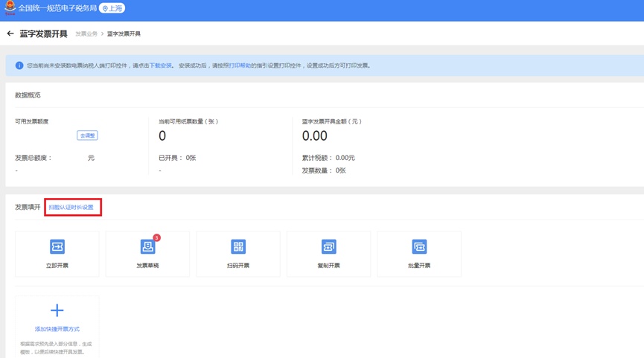Click the red badge on 发票草稿
Image resolution: width=644 pixels, height=358 pixels.
pyautogui.click(x=156, y=238)
